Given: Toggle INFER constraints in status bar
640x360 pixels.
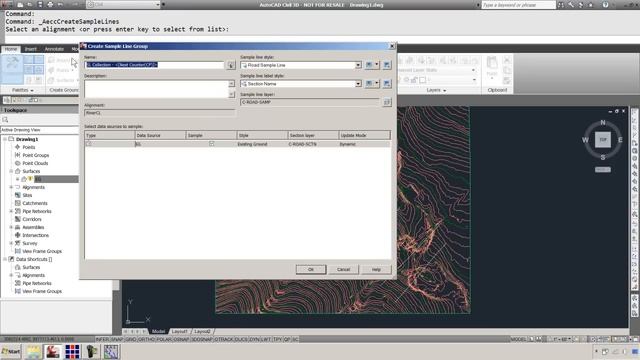Looking at the screenshot, I should [102, 339].
